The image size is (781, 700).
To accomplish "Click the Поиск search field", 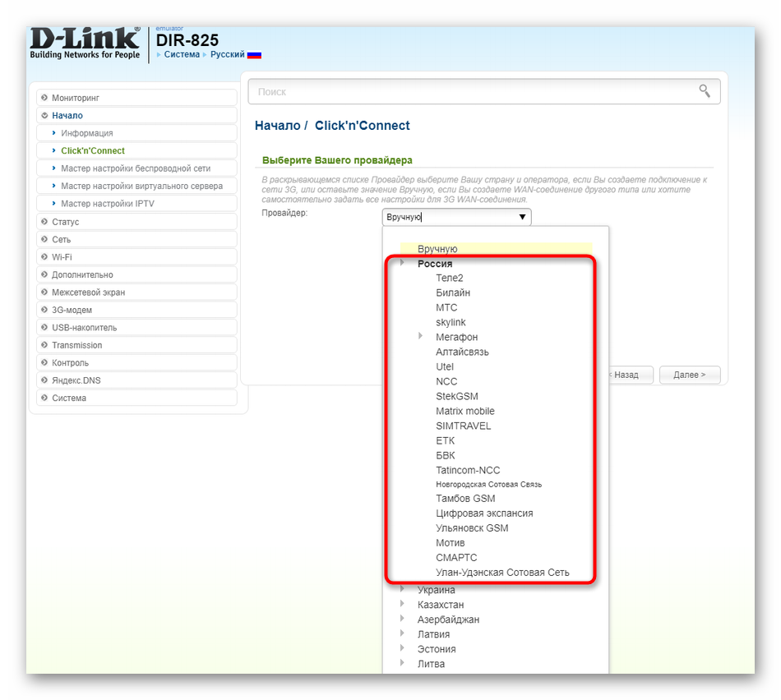I will pos(469,92).
